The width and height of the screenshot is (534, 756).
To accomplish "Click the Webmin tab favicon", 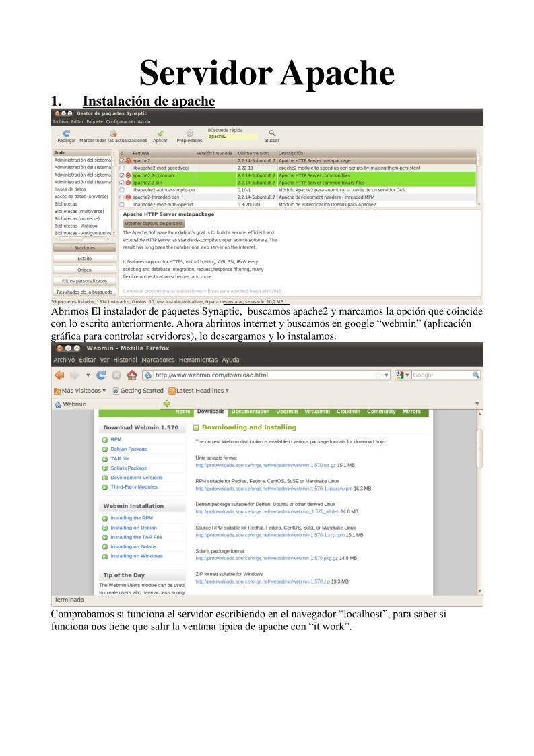I will click(x=58, y=404).
